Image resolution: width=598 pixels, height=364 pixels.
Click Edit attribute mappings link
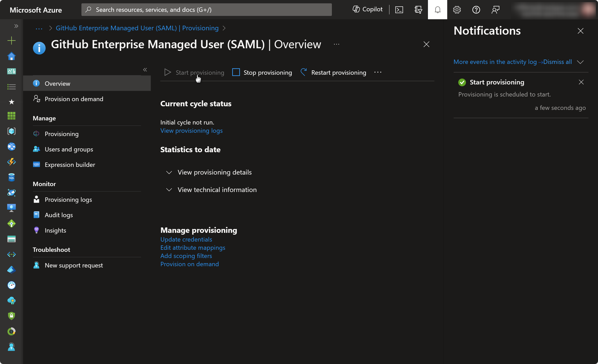(193, 248)
